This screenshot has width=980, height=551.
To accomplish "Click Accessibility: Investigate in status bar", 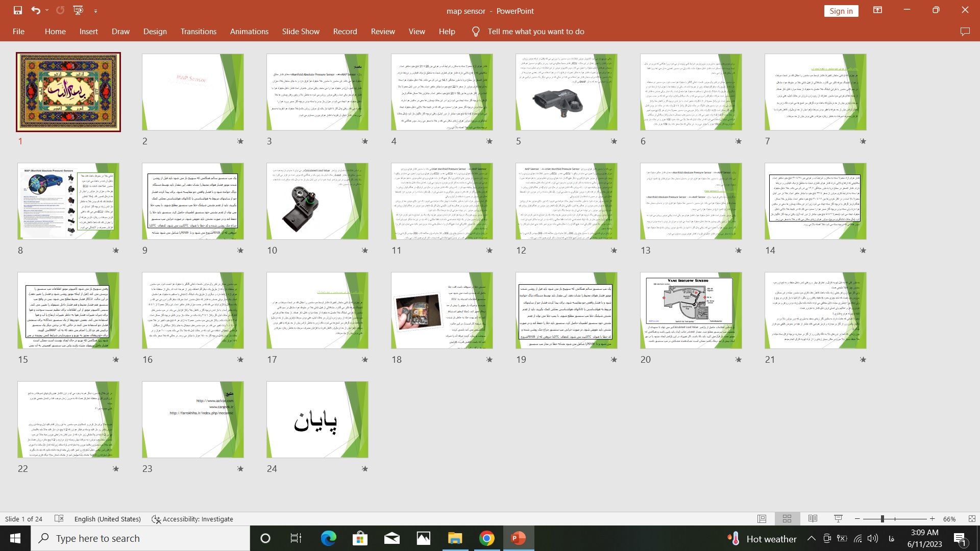I will pyautogui.click(x=192, y=519).
